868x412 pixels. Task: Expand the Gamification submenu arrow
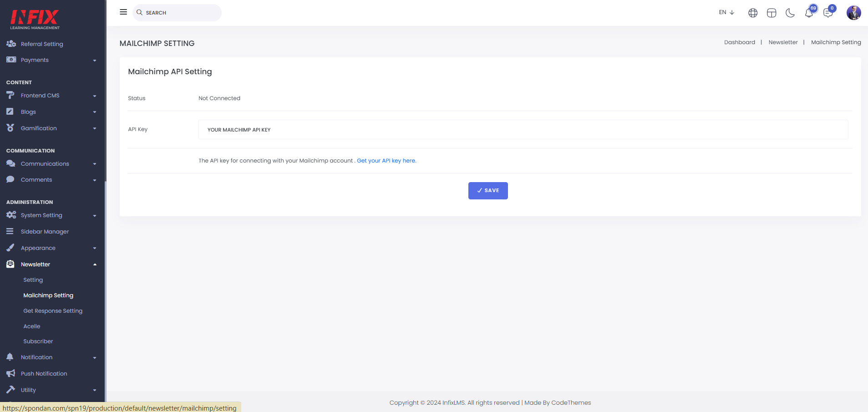point(95,128)
